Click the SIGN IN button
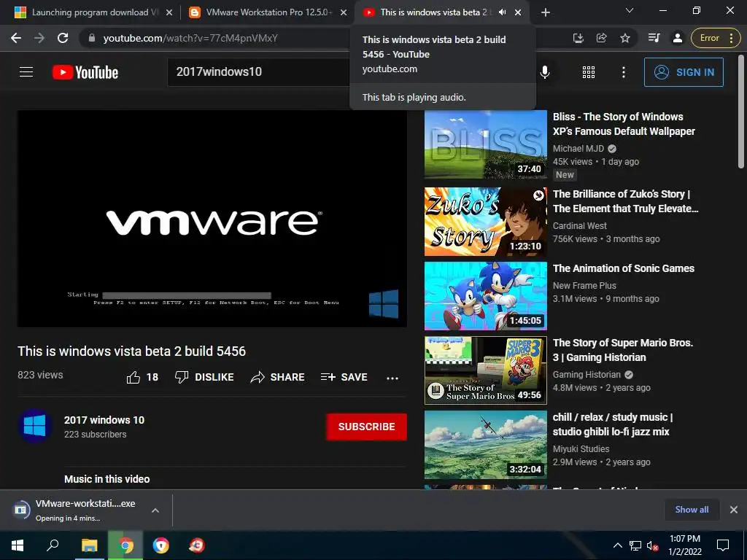The width and height of the screenshot is (747, 560). [684, 72]
